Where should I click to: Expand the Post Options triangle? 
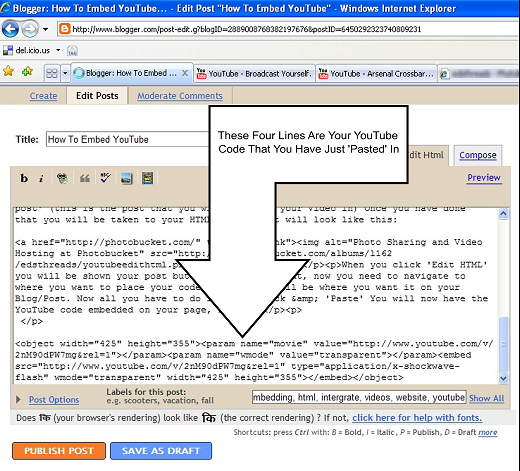pos(19,399)
